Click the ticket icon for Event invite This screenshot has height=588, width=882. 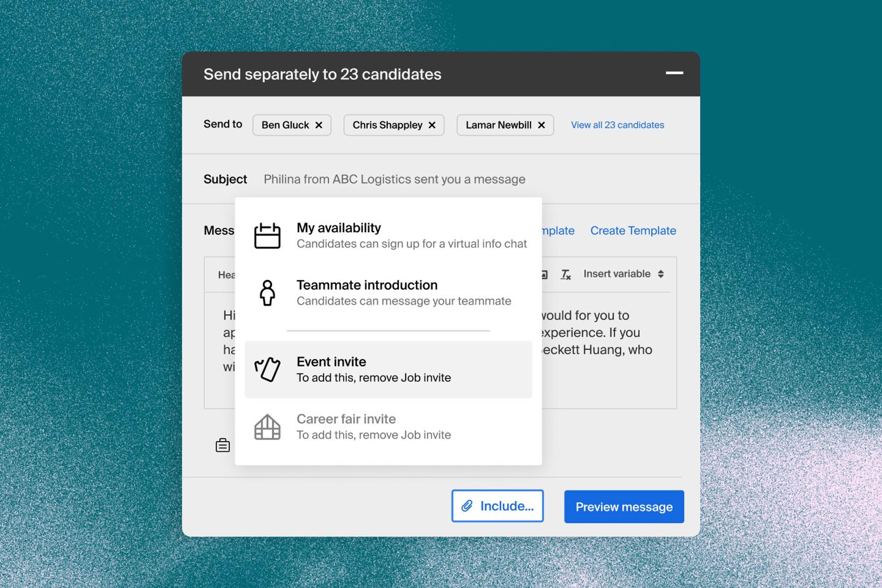(x=267, y=369)
